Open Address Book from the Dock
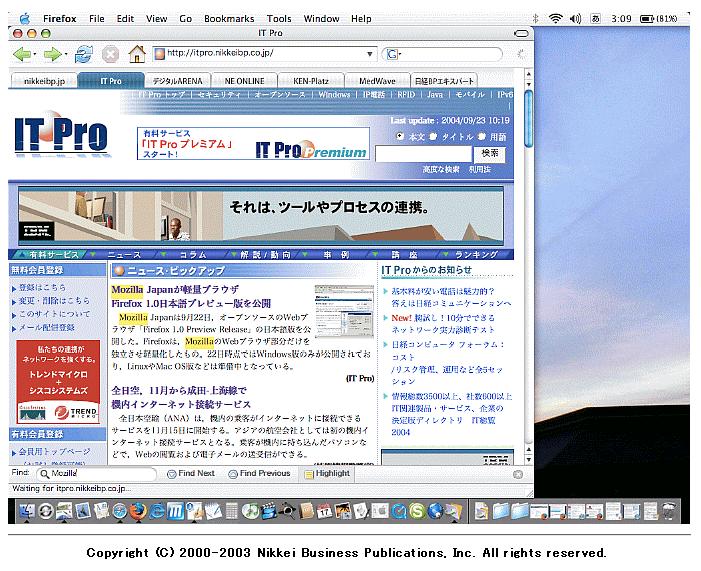This screenshot has height=571, width=701. pyautogui.click(x=306, y=511)
